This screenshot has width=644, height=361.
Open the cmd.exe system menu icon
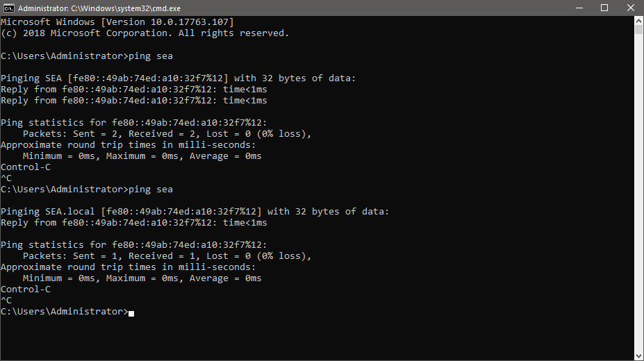pyautogui.click(x=8, y=8)
